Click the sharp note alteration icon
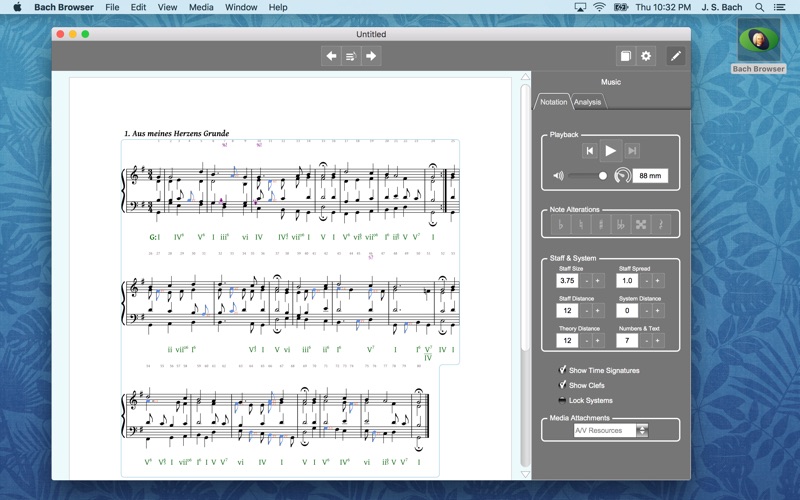The width and height of the screenshot is (800, 500). (601, 224)
